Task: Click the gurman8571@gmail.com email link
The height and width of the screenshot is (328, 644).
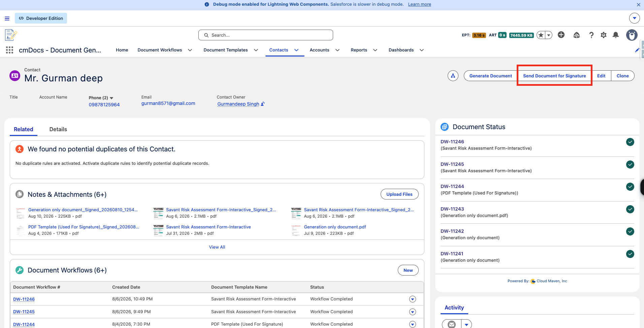Action: [x=168, y=103]
